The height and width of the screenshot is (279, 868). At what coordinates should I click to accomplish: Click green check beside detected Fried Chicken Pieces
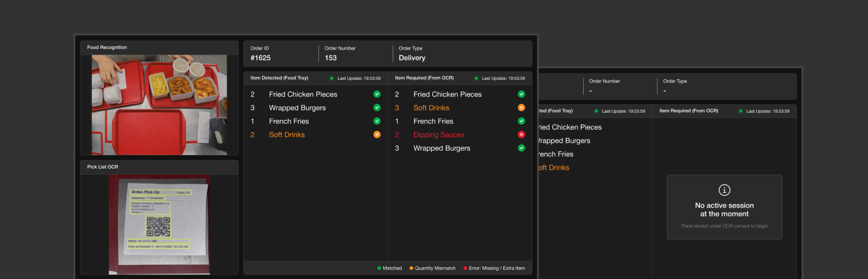click(x=377, y=94)
